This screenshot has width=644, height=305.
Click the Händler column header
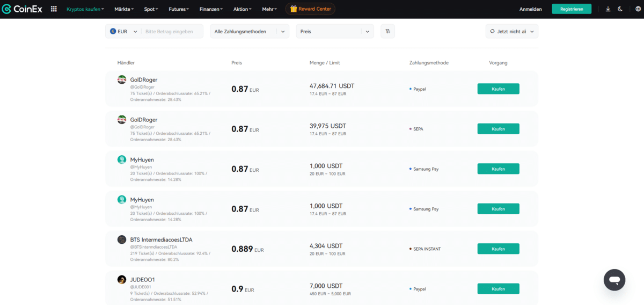tap(126, 63)
